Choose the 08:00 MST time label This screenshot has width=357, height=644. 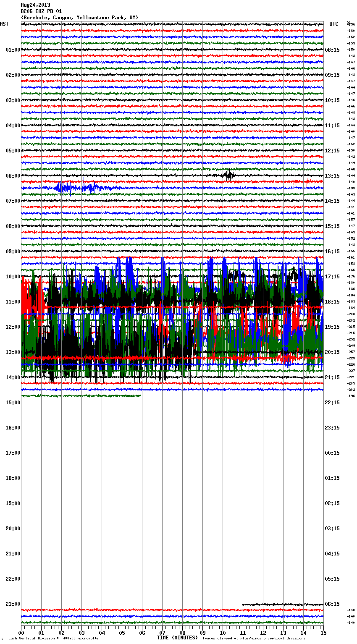(x=13, y=226)
